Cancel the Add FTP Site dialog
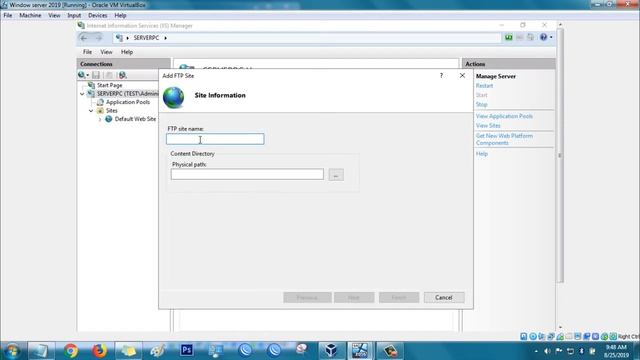This screenshot has height=360, width=640. tap(444, 298)
